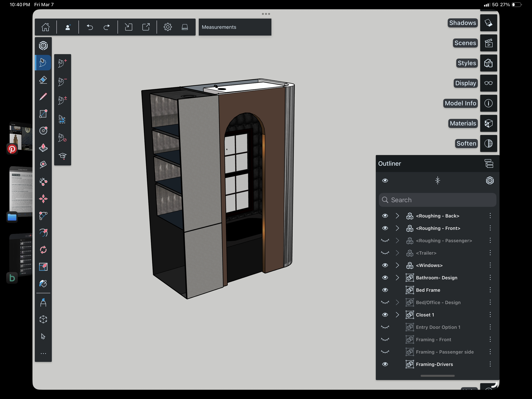Expand the Roughing - Back tree row
The width and height of the screenshot is (532, 399).
(x=397, y=216)
